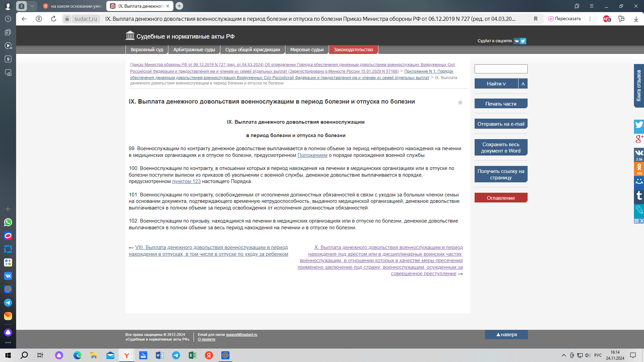The image size is (644, 362).
Task: Open Word from the taskbar
Action: pyautogui.click(x=159, y=355)
